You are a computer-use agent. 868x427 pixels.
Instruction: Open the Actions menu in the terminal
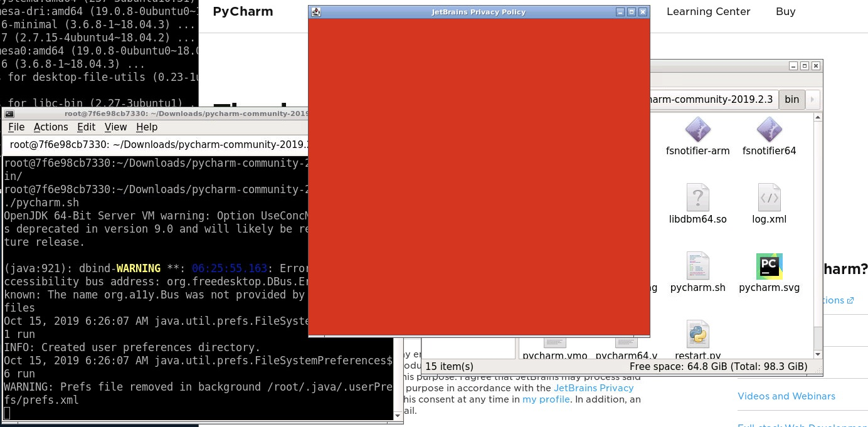(51, 127)
